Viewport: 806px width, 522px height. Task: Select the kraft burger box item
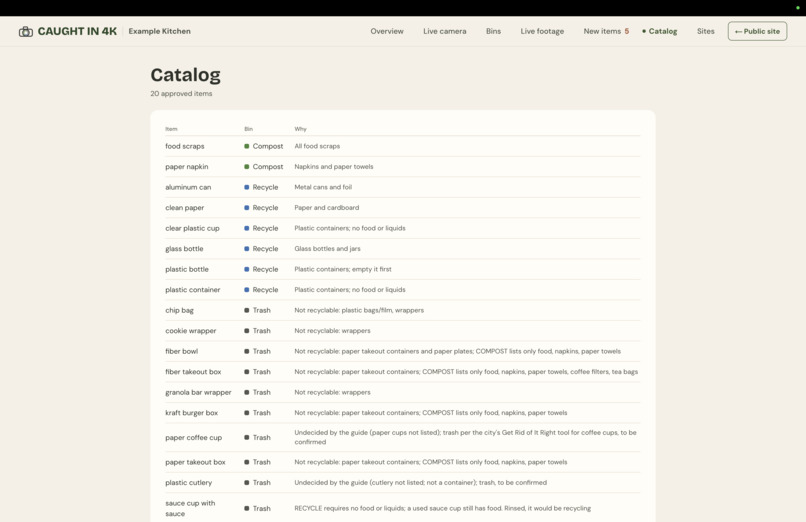pos(192,414)
